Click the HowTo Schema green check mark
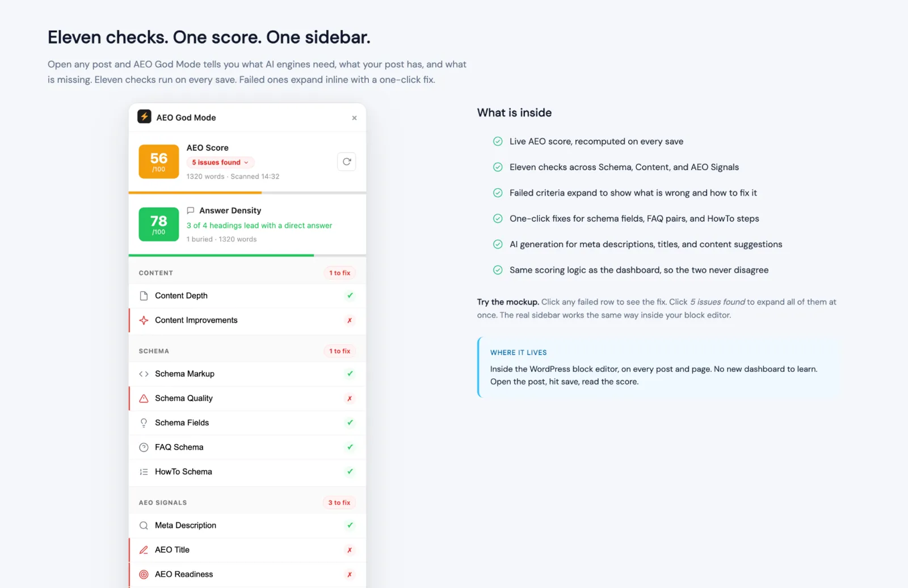This screenshot has width=908, height=588. click(x=350, y=471)
